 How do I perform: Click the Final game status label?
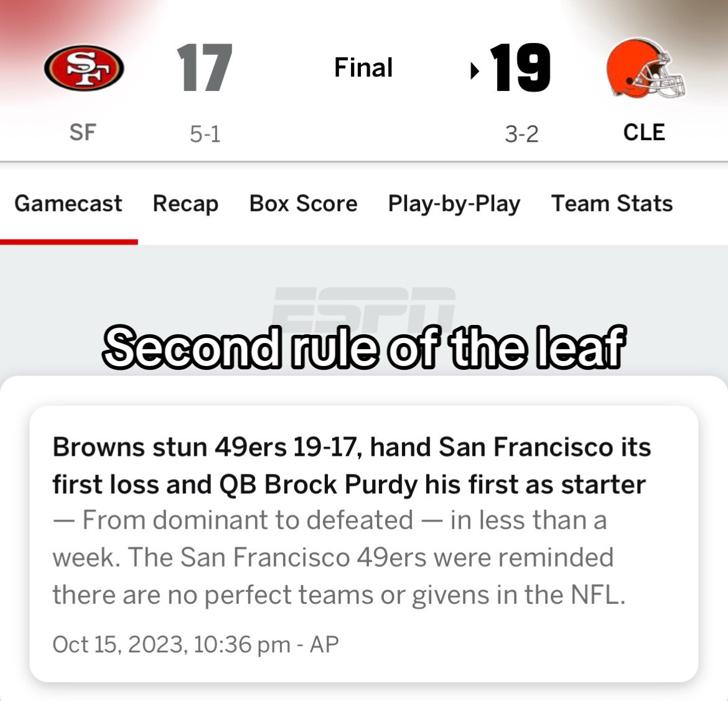363,67
